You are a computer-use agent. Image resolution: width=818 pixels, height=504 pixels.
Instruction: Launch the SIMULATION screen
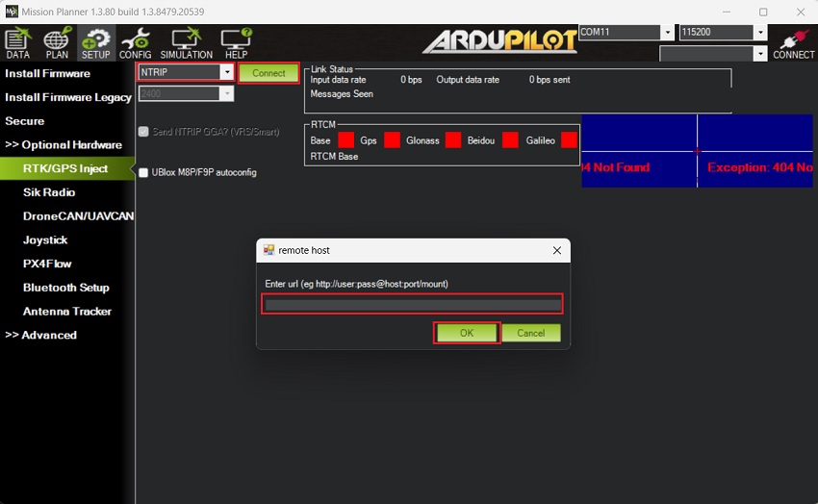(x=186, y=43)
